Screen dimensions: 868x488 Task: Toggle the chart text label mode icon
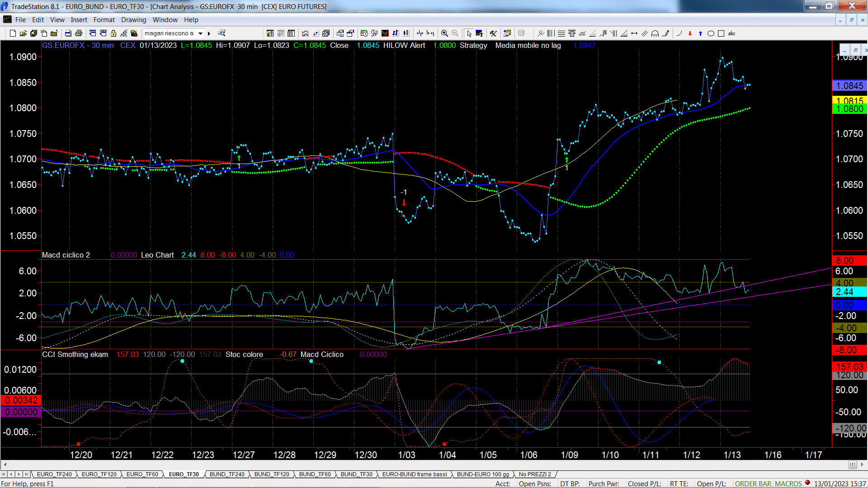[x=479, y=33]
